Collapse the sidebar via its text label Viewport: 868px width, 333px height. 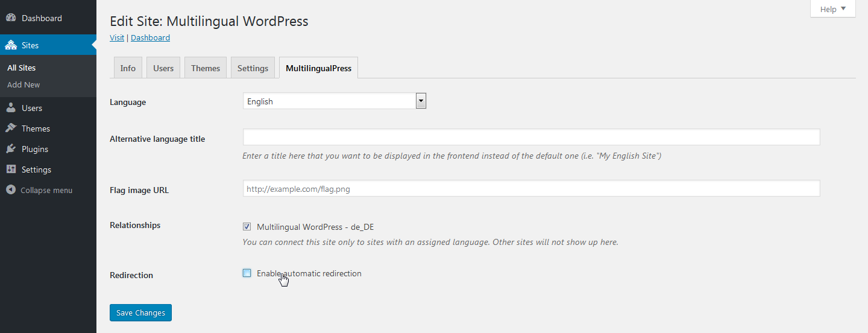pos(46,190)
